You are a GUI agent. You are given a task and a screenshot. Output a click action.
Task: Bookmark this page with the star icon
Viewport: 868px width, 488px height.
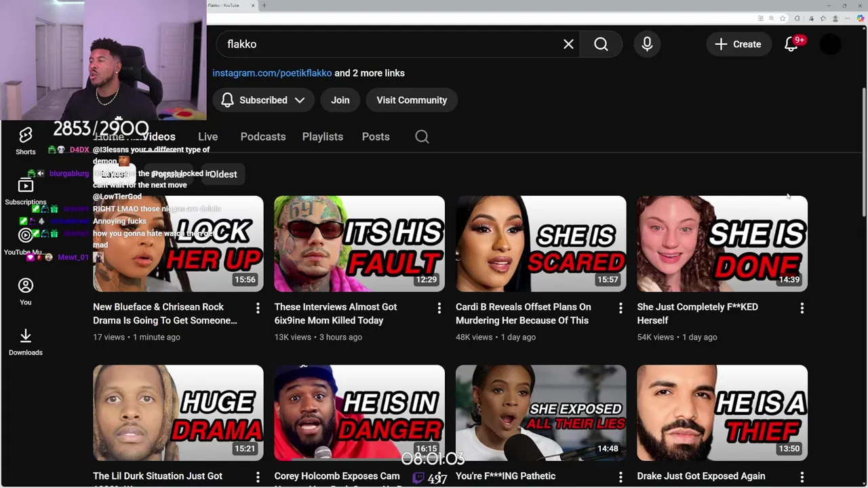point(783,18)
